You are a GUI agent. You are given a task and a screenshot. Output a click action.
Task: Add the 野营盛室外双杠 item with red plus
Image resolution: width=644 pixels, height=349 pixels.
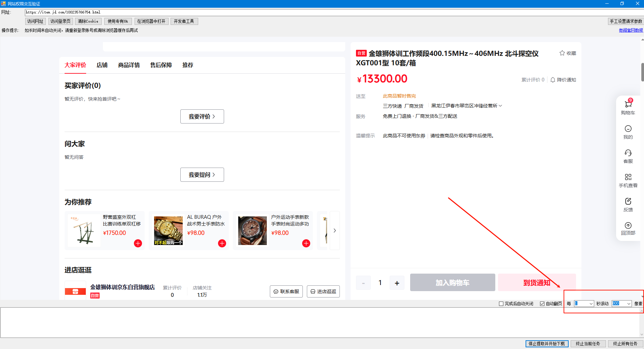click(138, 243)
